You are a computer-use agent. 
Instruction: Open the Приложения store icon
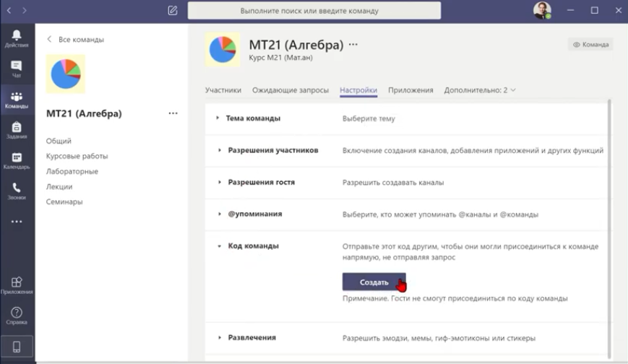pyautogui.click(x=17, y=285)
